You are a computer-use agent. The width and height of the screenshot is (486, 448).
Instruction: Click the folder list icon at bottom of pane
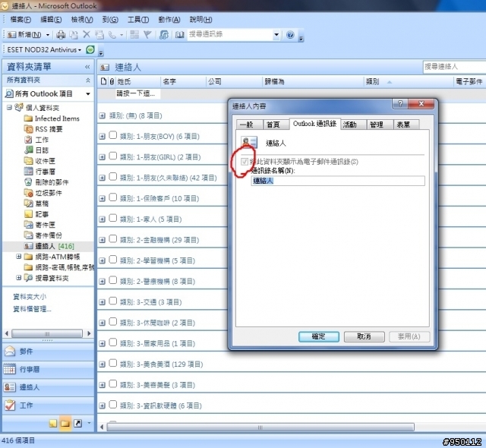[x=65, y=423]
